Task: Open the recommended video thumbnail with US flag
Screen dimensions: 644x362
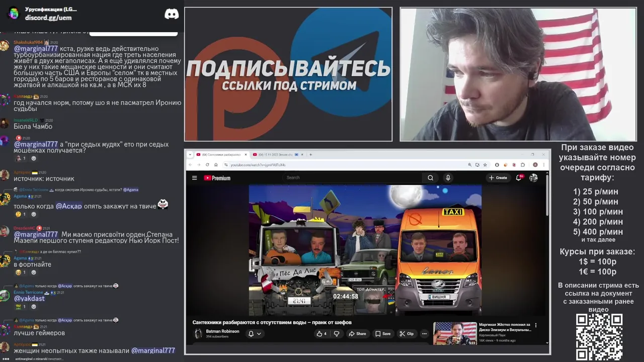Action: [455, 334]
